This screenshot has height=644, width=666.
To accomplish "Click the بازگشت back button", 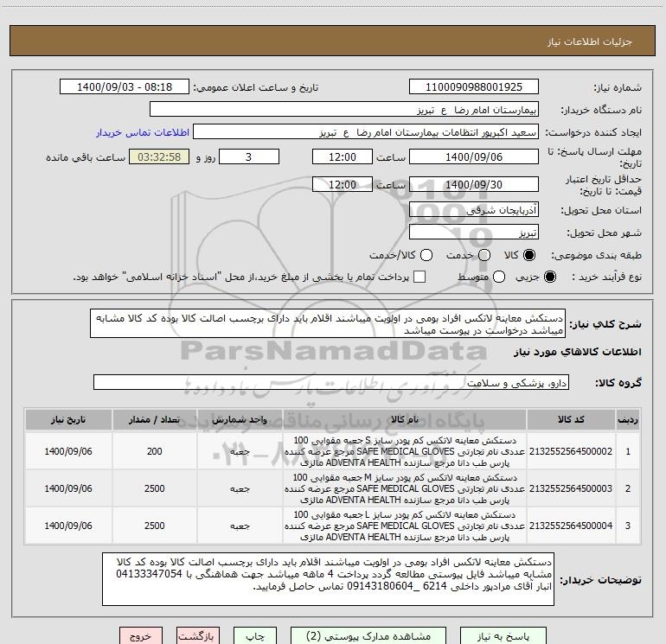I will pyautogui.click(x=198, y=636).
